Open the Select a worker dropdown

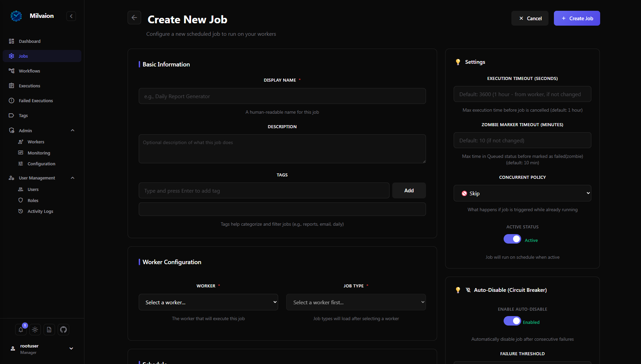pos(208,302)
